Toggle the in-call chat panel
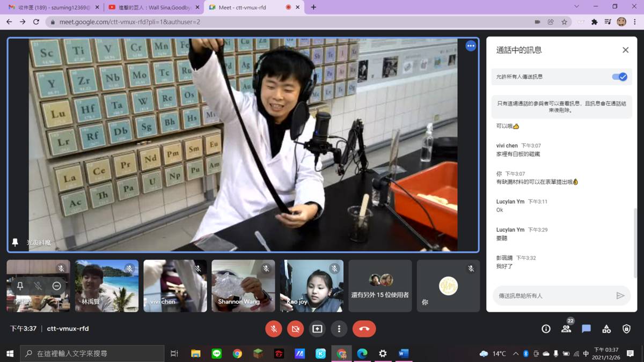Viewport: 644px width, 362px height. [x=586, y=329]
